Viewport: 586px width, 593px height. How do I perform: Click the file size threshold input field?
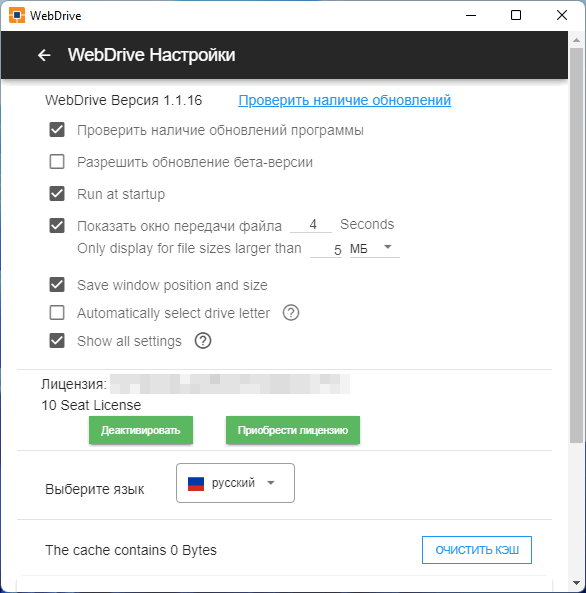tap(326, 249)
